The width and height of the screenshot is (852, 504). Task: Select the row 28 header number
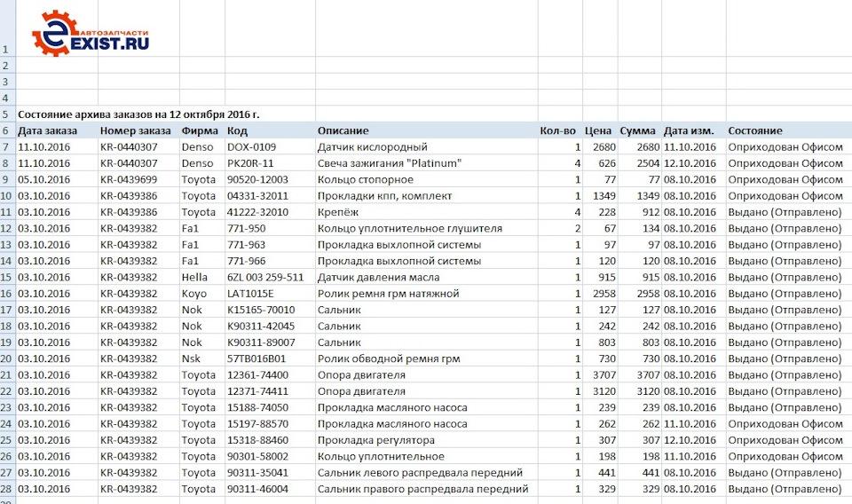6,489
